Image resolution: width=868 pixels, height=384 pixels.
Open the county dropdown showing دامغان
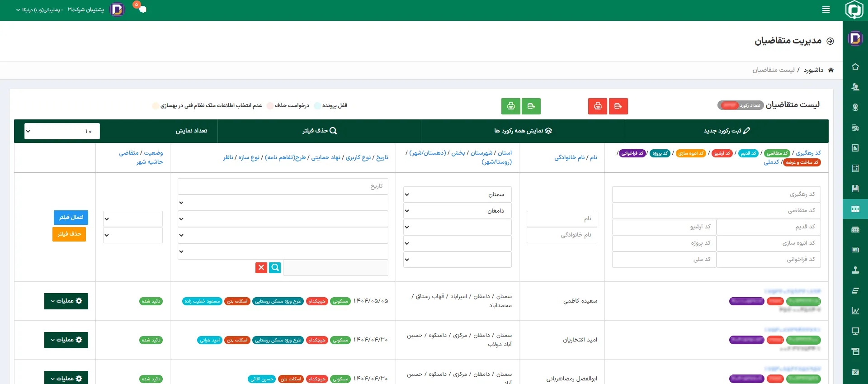458,211
